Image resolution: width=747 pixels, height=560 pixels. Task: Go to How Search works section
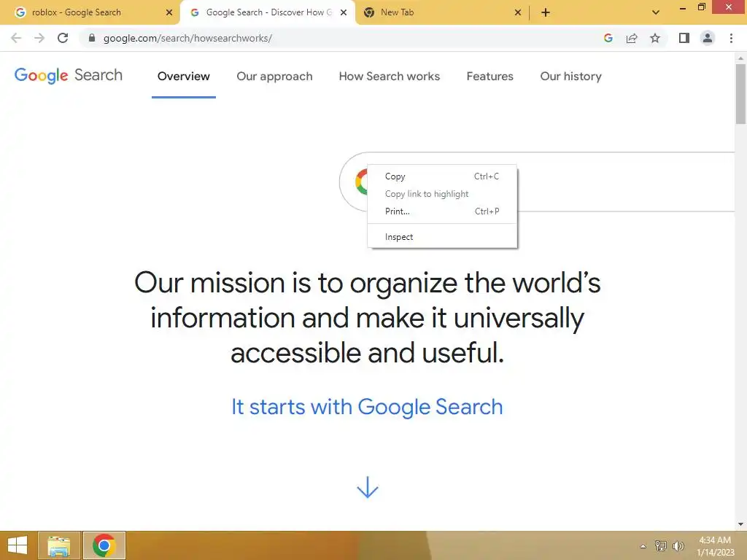(x=390, y=76)
